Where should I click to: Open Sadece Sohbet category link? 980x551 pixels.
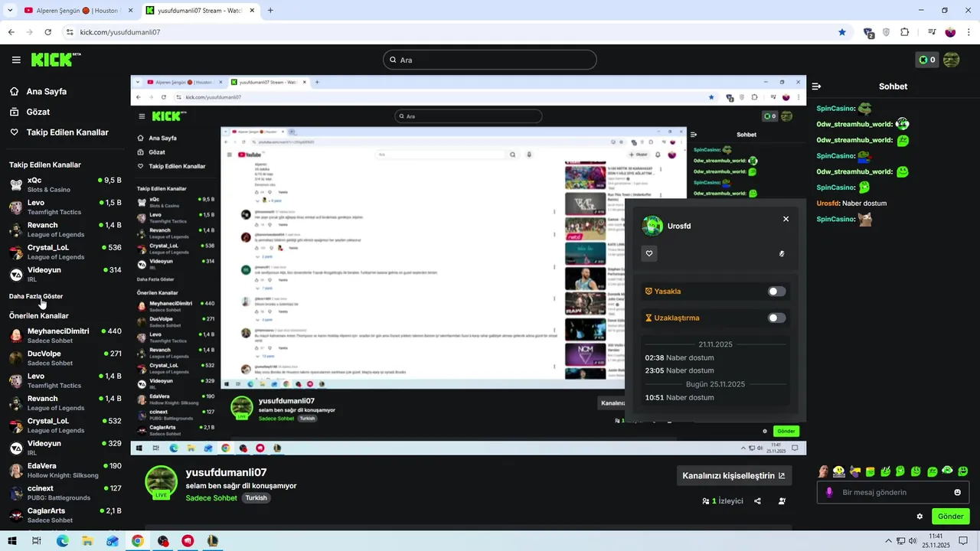tap(211, 498)
